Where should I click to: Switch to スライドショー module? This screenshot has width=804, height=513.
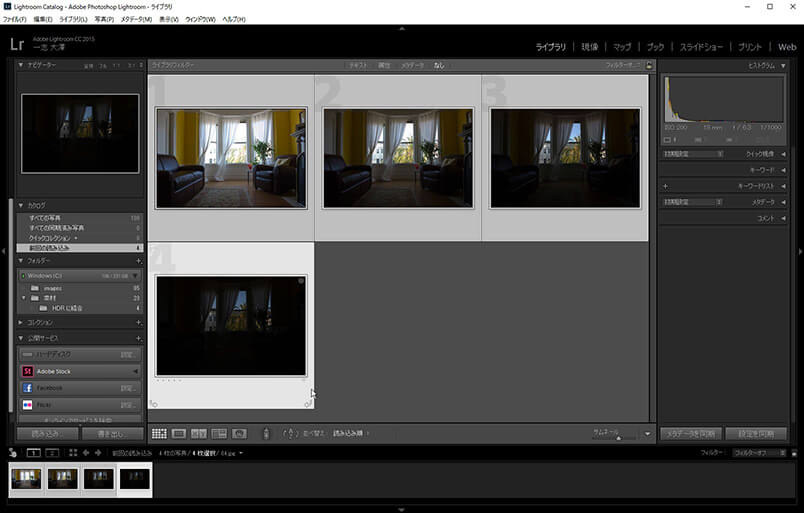701,47
